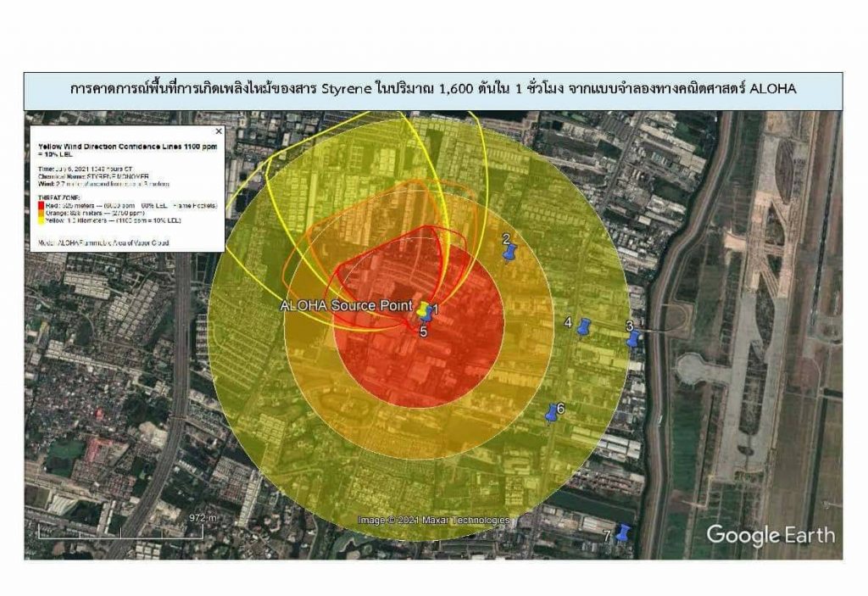Select blue placemark pin number 6
Viewport: 868px width, 596px height.
[x=552, y=413]
